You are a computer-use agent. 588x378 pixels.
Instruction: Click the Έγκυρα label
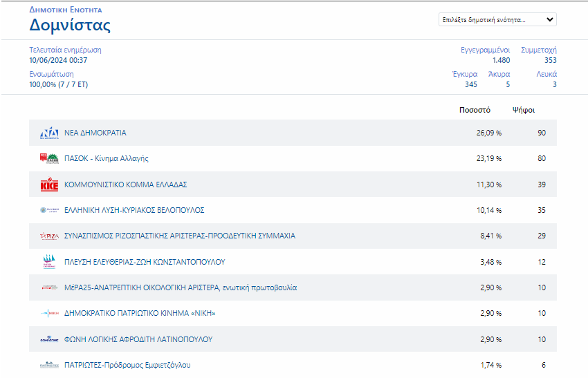pos(465,74)
